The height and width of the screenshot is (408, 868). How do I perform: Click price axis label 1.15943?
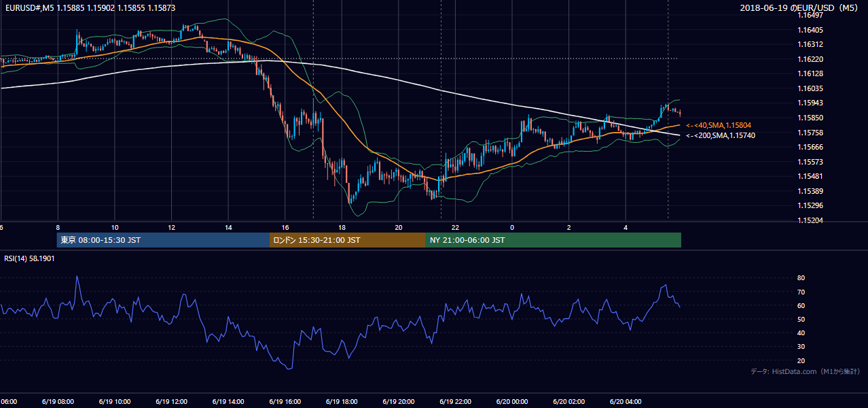click(x=810, y=103)
